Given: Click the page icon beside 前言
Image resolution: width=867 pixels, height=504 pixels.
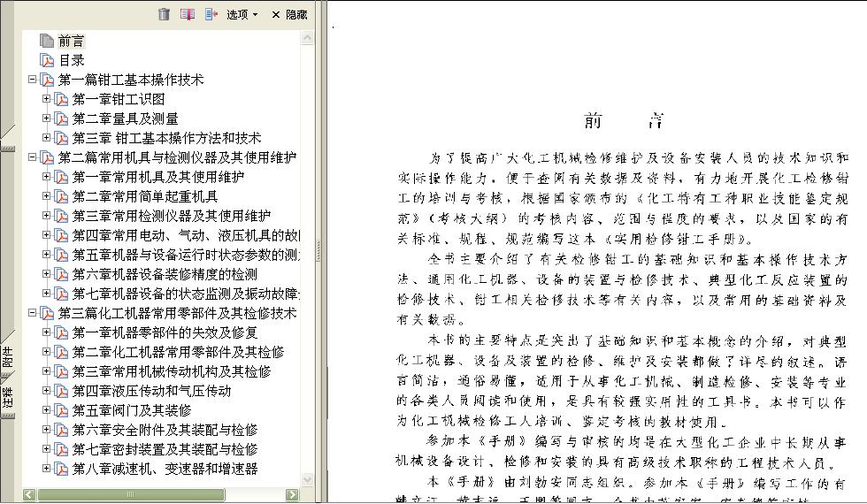Looking at the screenshot, I should pyautogui.click(x=47, y=41).
